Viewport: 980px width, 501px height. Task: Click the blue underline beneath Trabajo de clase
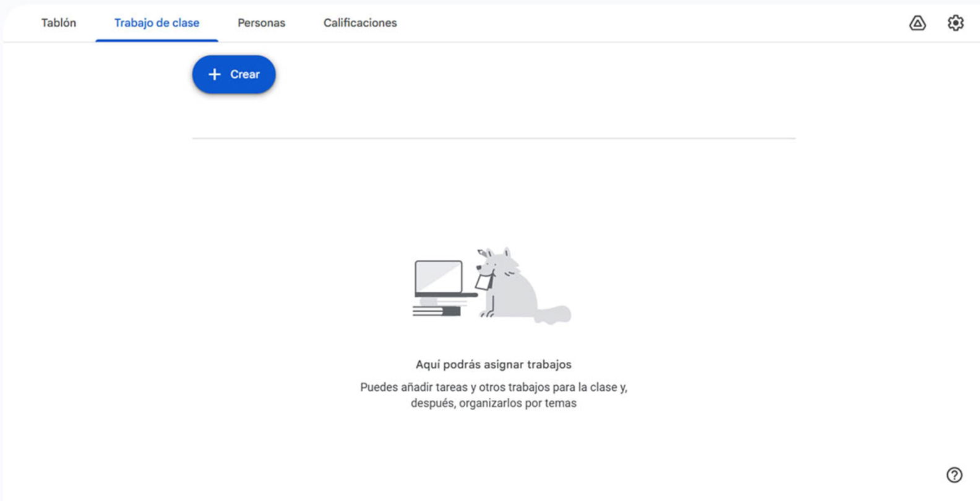point(157,40)
